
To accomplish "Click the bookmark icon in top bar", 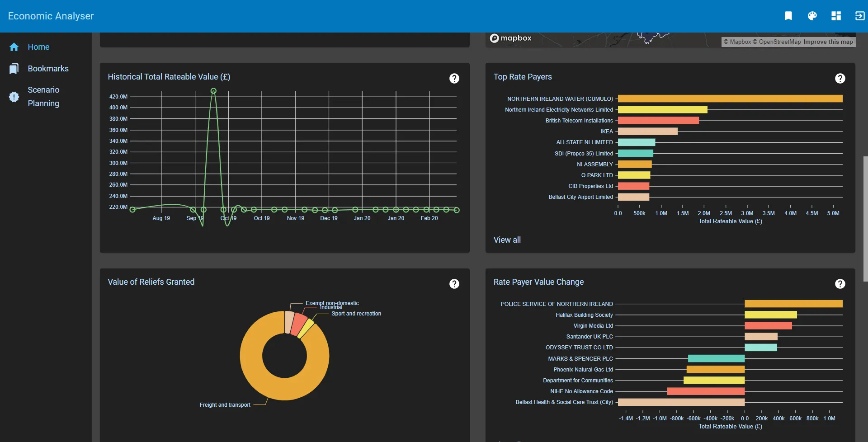I will [x=788, y=16].
